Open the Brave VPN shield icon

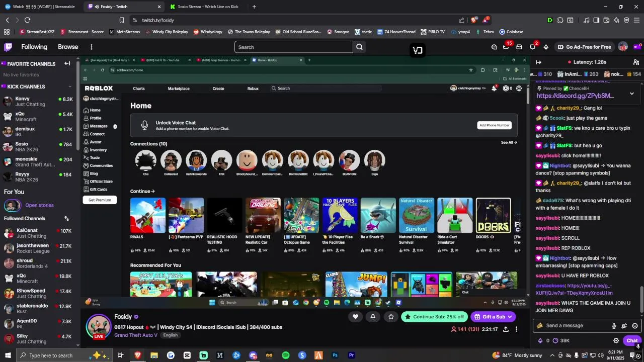click(x=626, y=20)
